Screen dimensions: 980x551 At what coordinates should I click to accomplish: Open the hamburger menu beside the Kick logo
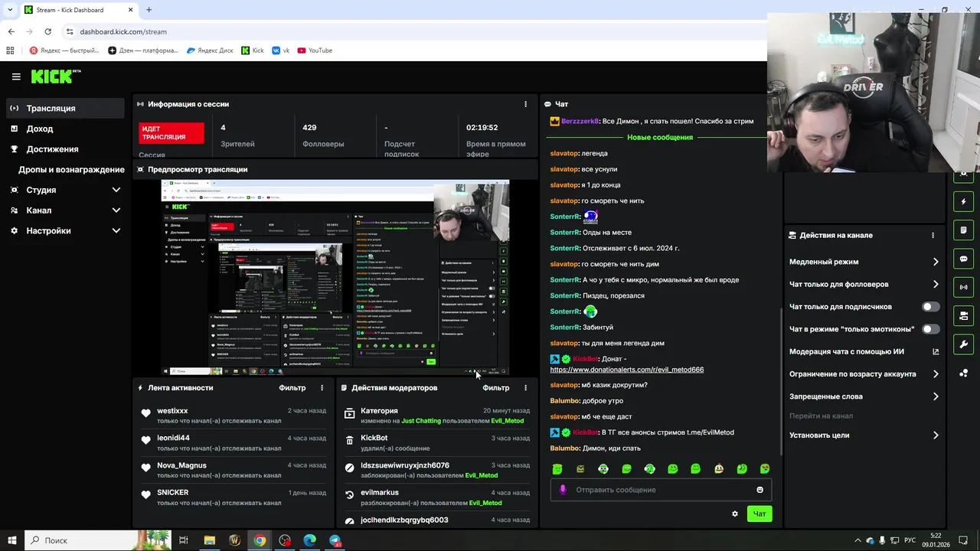point(16,77)
